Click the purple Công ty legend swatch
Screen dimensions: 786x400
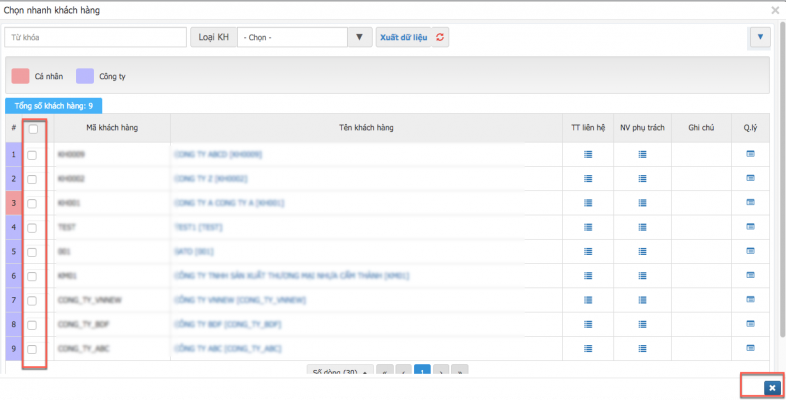(85, 75)
